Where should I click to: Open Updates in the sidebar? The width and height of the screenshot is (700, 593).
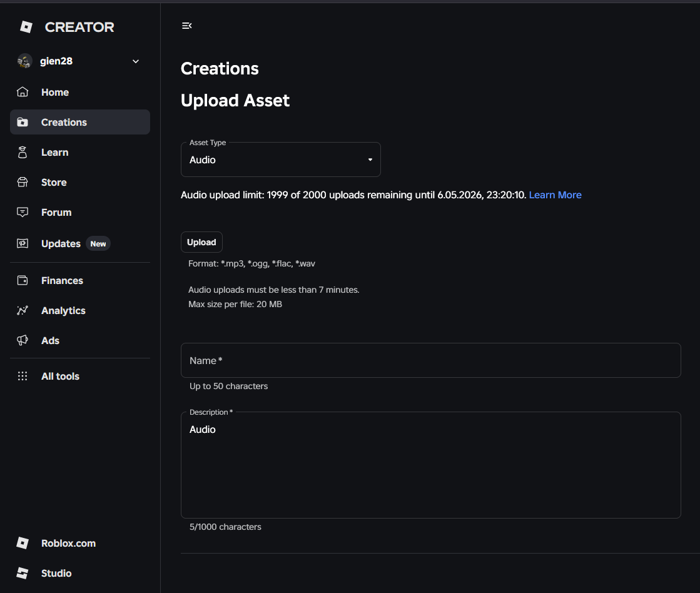(61, 243)
